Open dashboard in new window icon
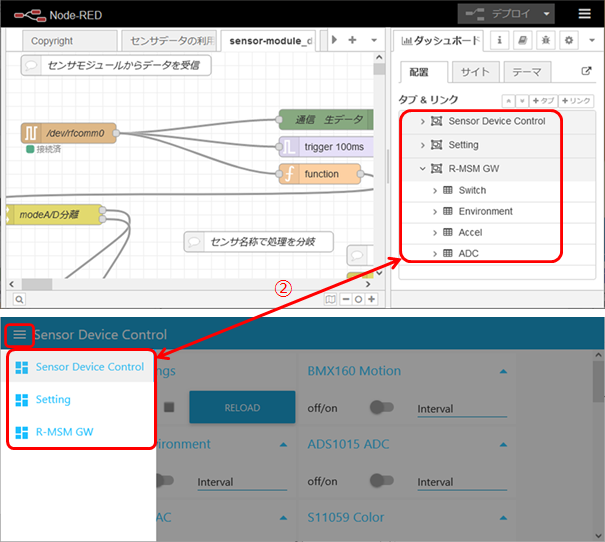The width and height of the screenshot is (605, 542). click(586, 72)
